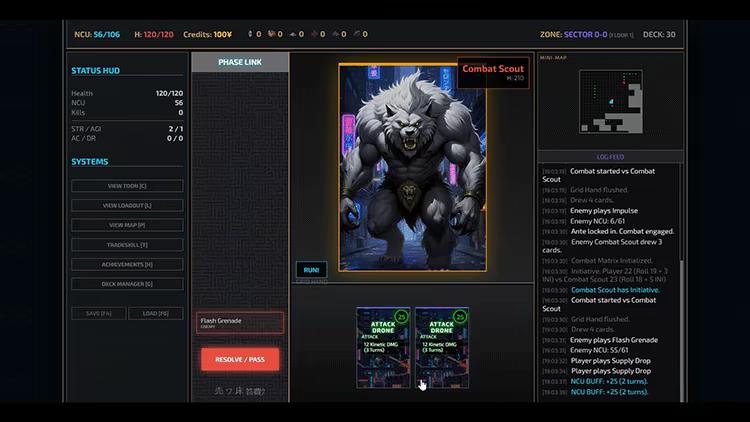Select the first Attack Drone card
This screenshot has width=750, height=422.
[383, 347]
